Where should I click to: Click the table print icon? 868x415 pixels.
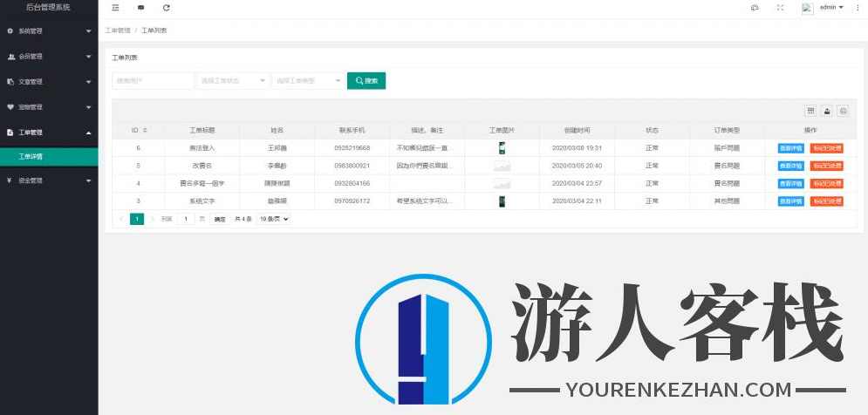843,111
